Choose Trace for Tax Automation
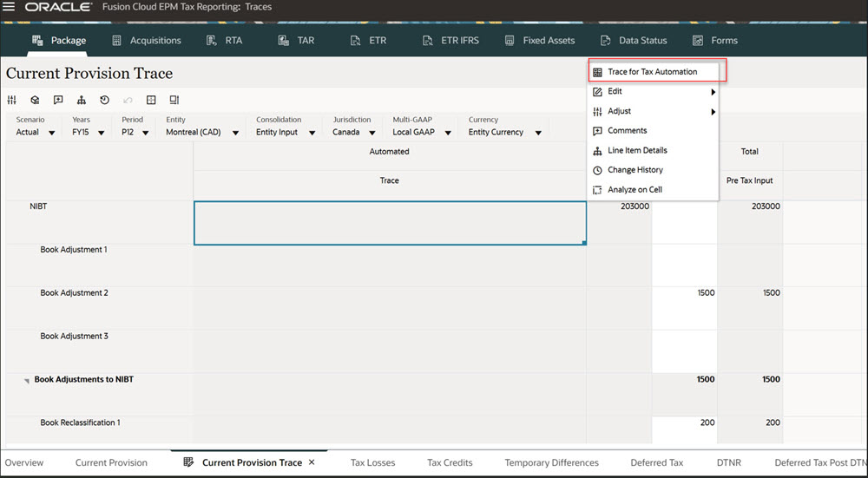The height and width of the screenshot is (478, 868). [x=654, y=72]
